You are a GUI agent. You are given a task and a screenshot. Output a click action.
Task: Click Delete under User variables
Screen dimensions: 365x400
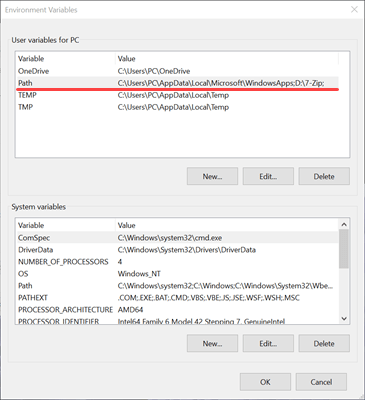pyautogui.click(x=324, y=176)
